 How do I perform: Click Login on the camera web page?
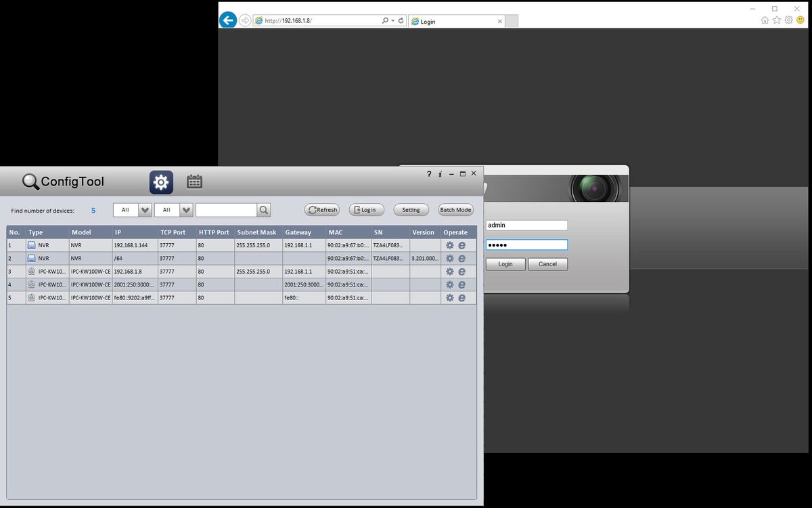[x=505, y=264]
